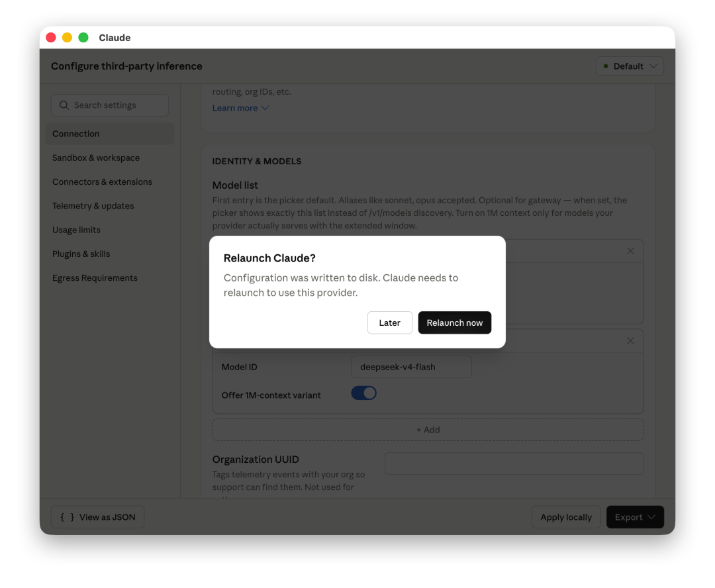This screenshot has height=588, width=715.
Task: Click the Relaunch now button
Action: [x=454, y=322]
